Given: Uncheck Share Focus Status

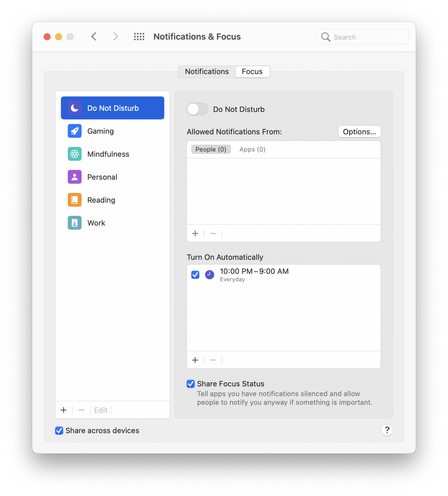Looking at the screenshot, I should coord(190,384).
